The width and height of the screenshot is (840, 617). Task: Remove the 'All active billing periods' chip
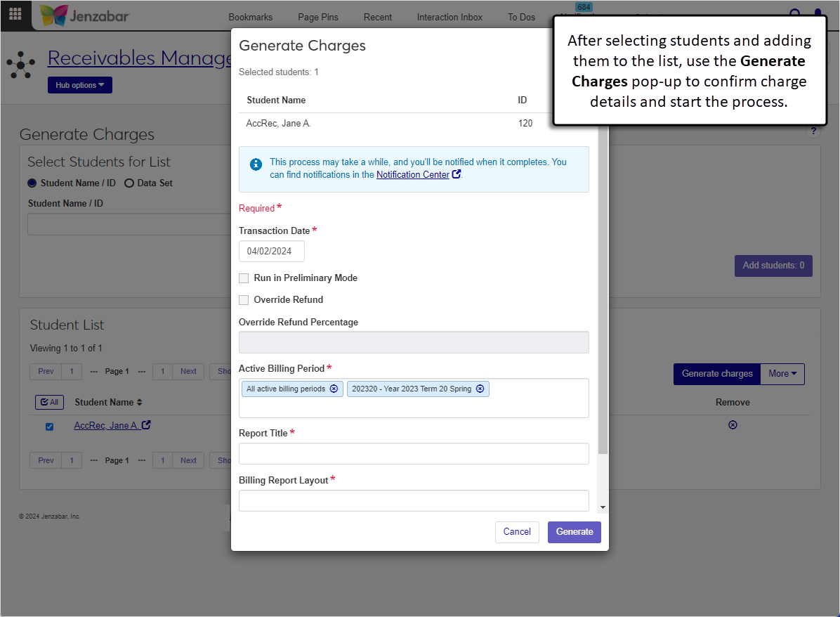pos(334,389)
